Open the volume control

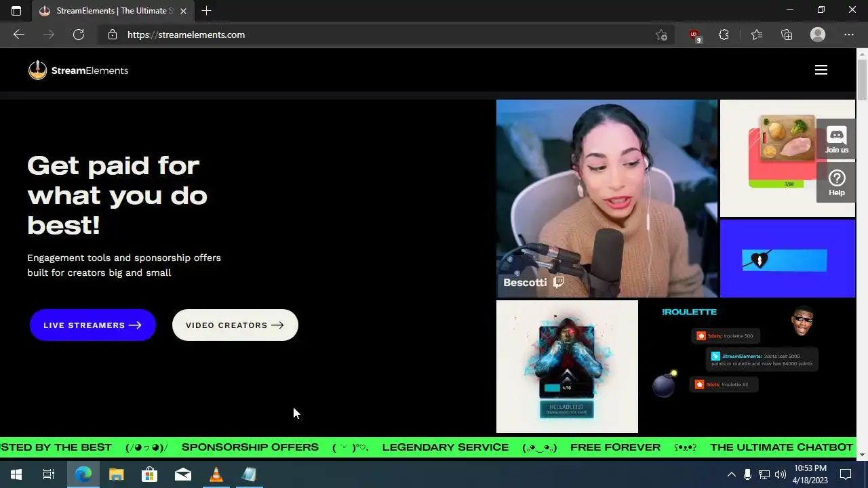pyautogui.click(x=780, y=474)
